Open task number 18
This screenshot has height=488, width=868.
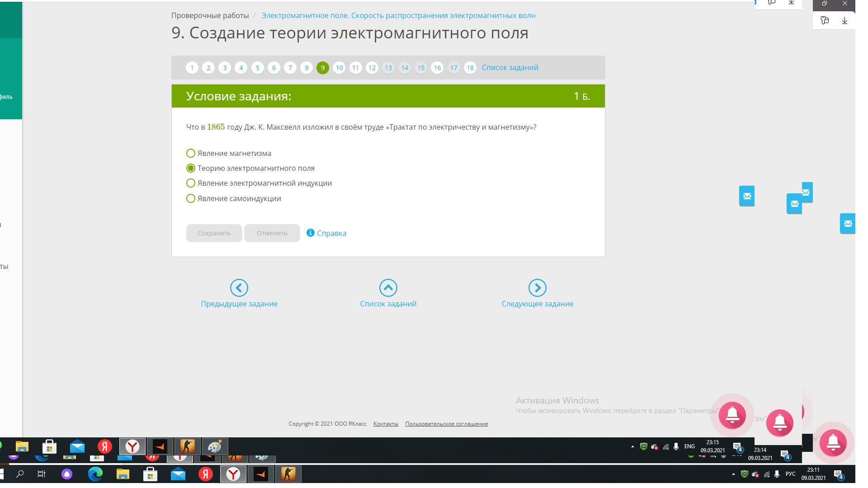[x=470, y=68]
